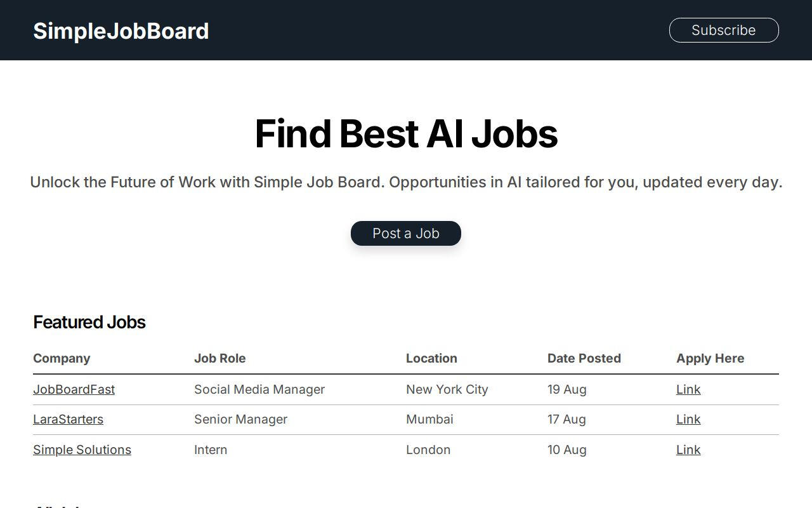Click the Featured Jobs section heading
The width and height of the screenshot is (812, 508).
pos(89,322)
